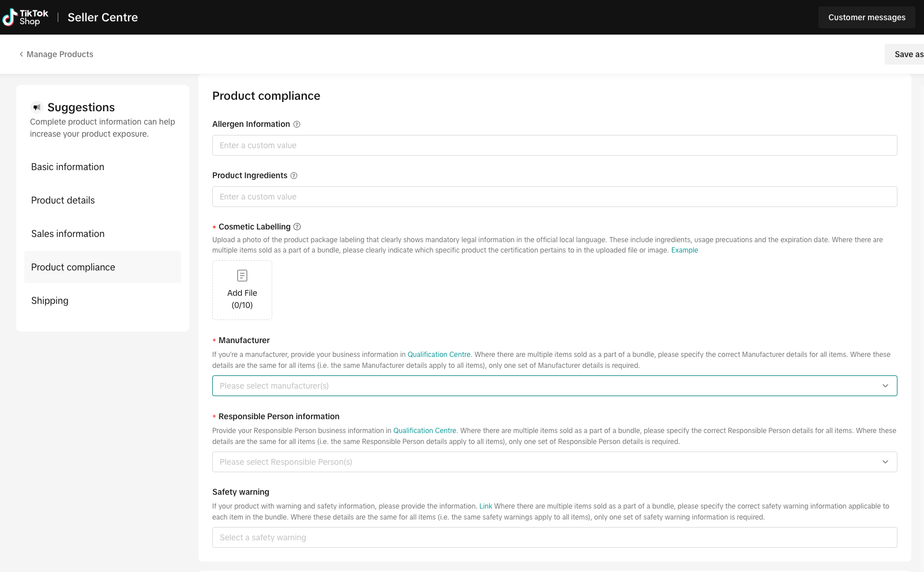
Task: Open the Select a safety warning field
Action: point(554,537)
